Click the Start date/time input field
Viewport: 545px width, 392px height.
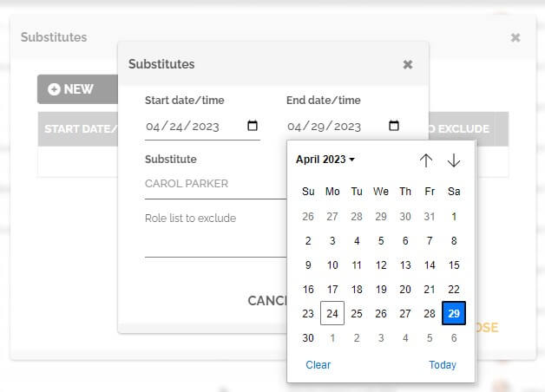pyautogui.click(x=195, y=126)
